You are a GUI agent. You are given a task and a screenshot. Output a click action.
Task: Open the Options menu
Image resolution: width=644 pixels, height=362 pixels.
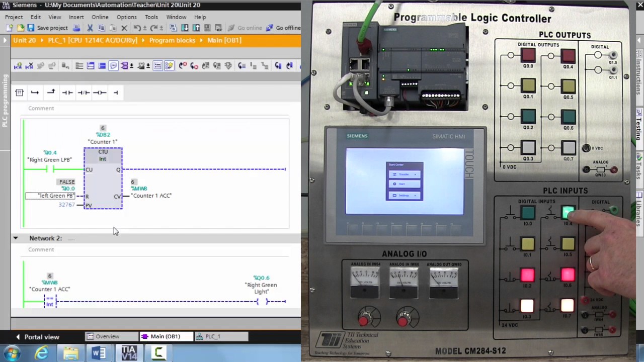pos(126,17)
